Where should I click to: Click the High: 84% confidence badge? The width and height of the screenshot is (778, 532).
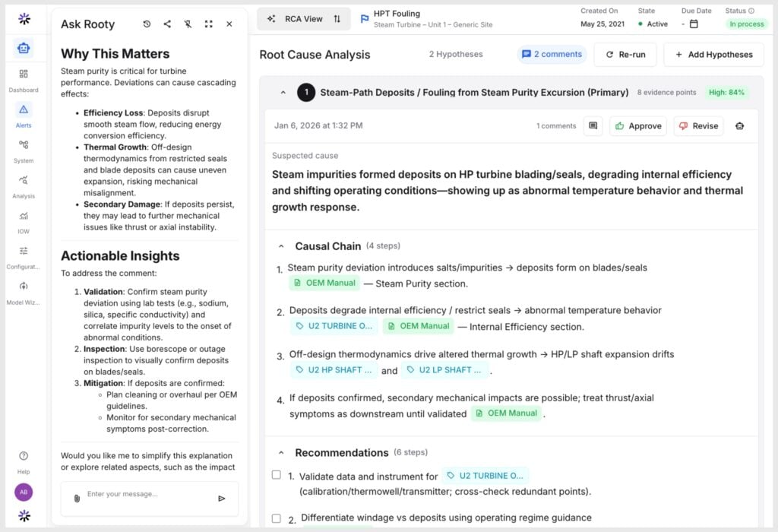pyautogui.click(x=726, y=92)
